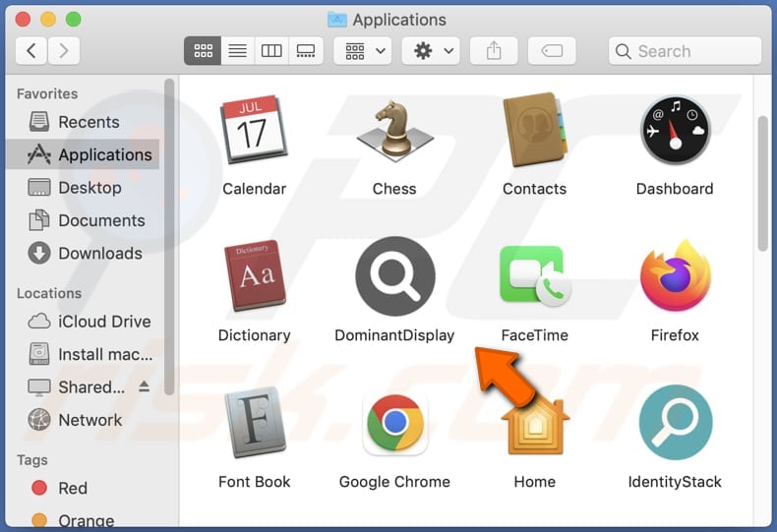This screenshot has width=777, height=532.
Task: Select the IdentityStack app icon
Action: 676,423
